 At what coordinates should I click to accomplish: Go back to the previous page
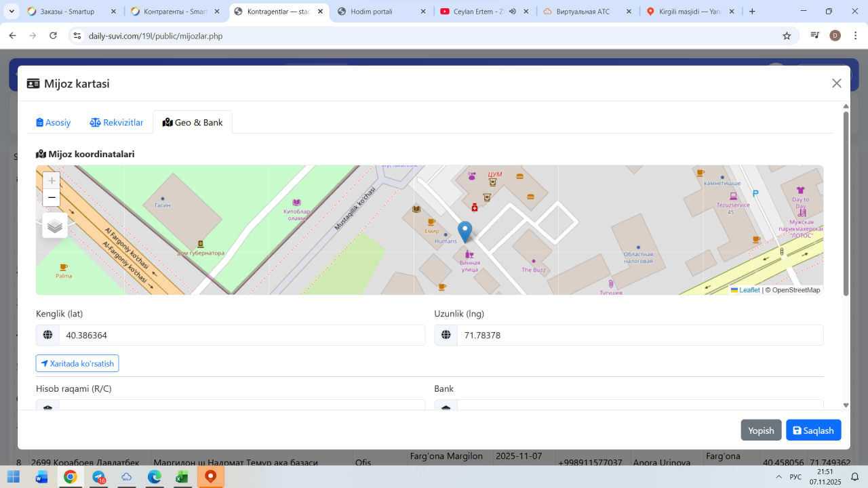(x=12, y=36)
